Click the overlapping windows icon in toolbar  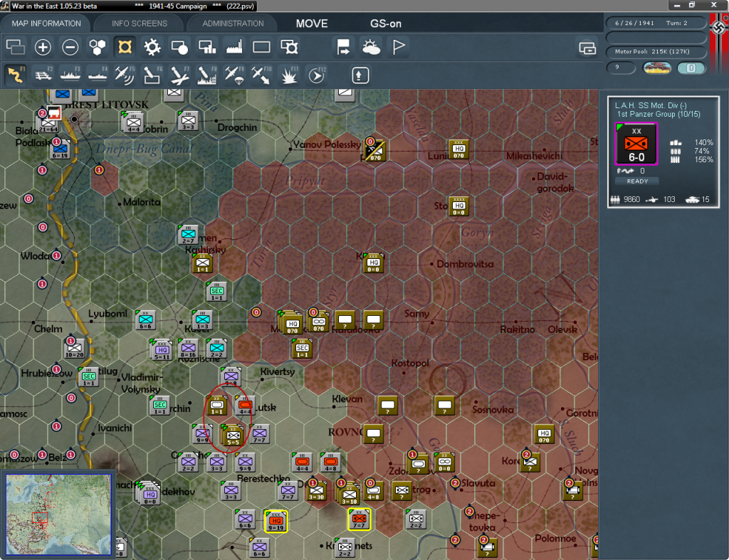pos(16,47)
